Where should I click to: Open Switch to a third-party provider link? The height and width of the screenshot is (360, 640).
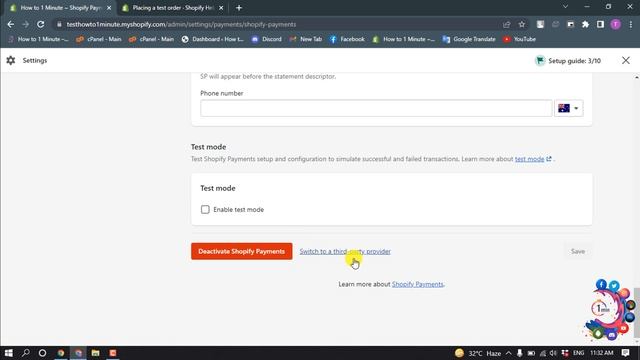click(345, 251)
